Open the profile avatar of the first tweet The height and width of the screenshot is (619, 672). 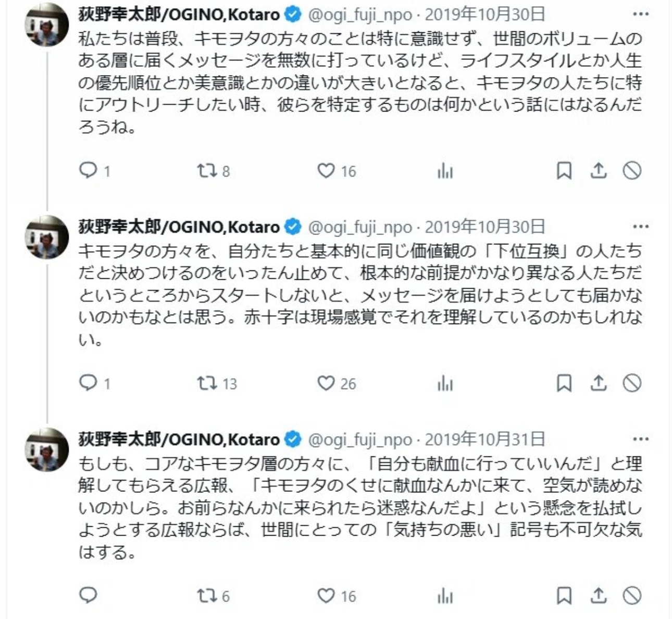(47, 24)
